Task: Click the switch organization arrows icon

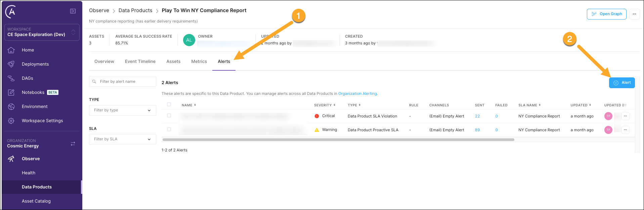Action: 73,144
